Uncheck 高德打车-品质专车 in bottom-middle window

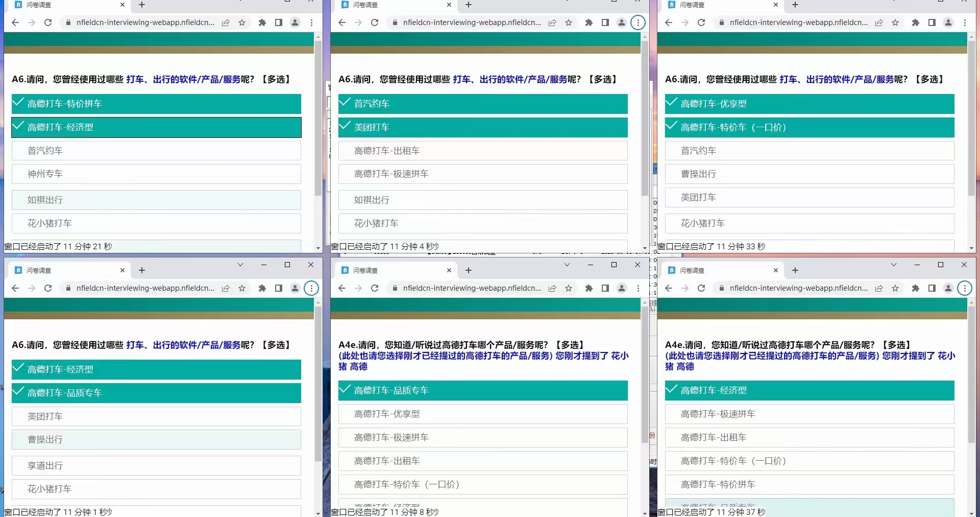[483, 390]
